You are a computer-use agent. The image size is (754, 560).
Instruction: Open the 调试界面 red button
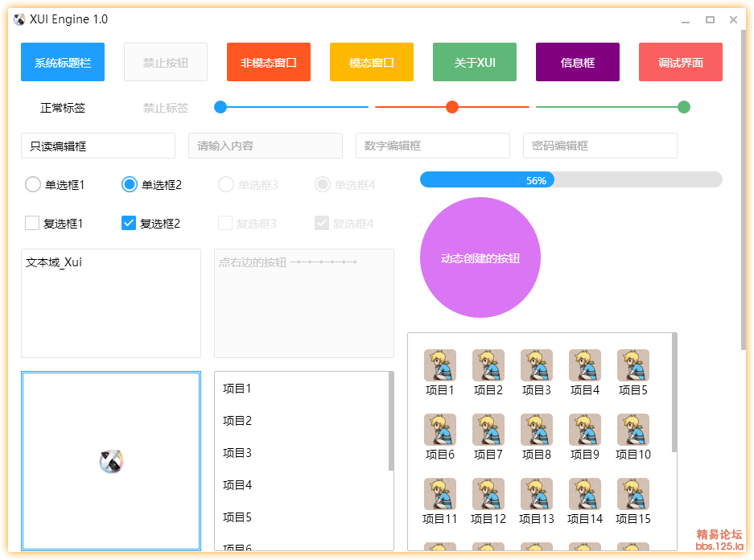click(681, 62)
